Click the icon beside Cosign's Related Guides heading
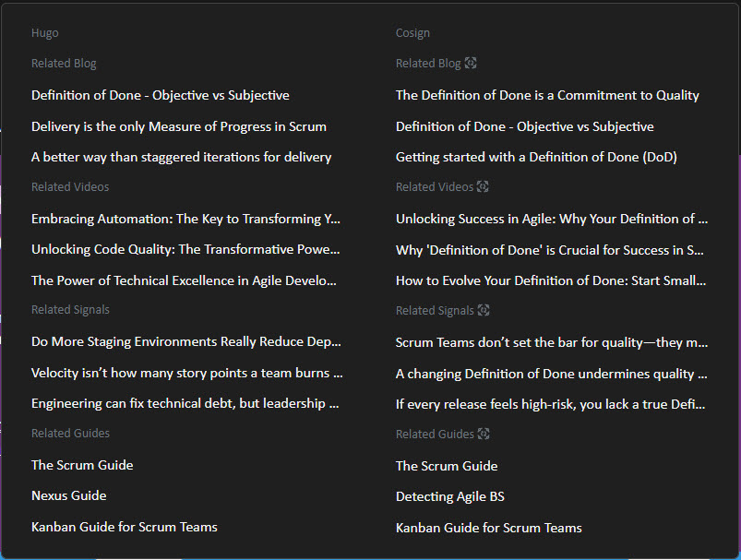Screen dimensions: 741x560 point(484,434)
